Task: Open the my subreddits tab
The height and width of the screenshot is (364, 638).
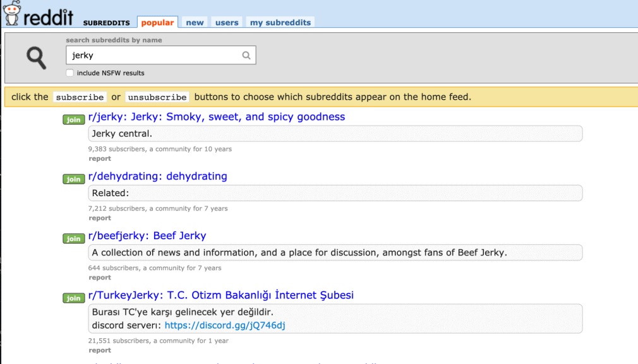Action: tap(280, 22)
